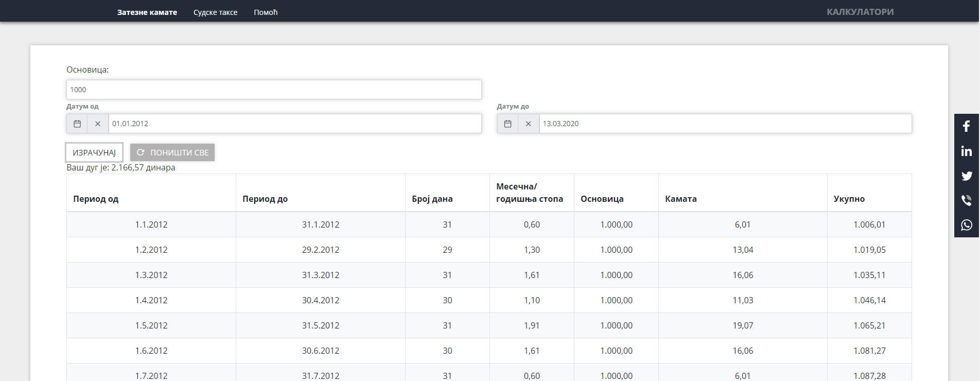Click the ПОНИШТИ СВЕ reset button
The height and width of the screenshot is (381, 980).
coord(172,152)
